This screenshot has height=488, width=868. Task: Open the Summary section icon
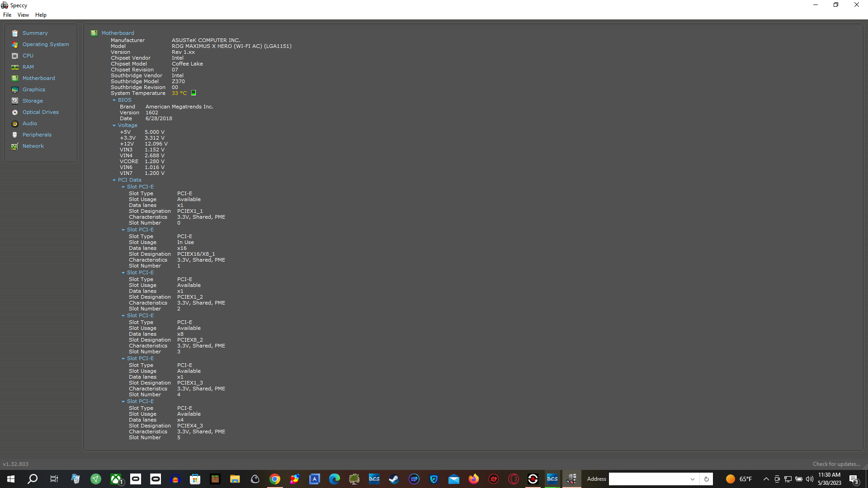(x=15, y=33)
